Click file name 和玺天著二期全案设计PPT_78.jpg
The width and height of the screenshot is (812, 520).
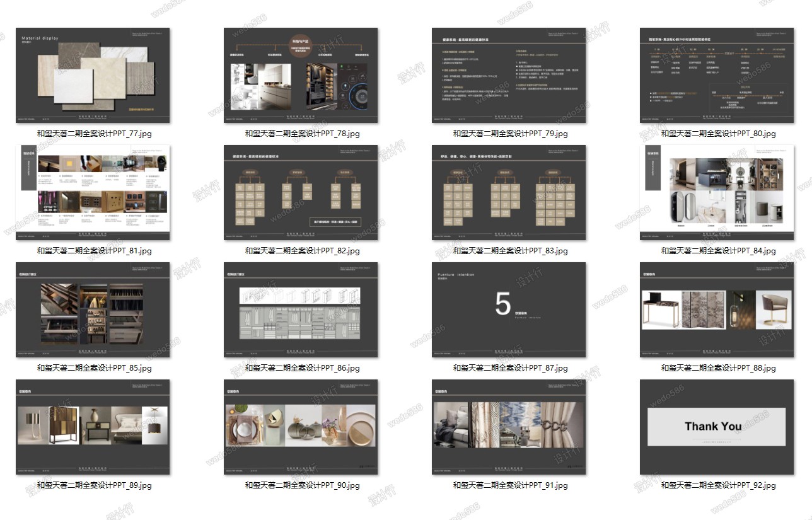pyautogui.click(x=302, y=134)
